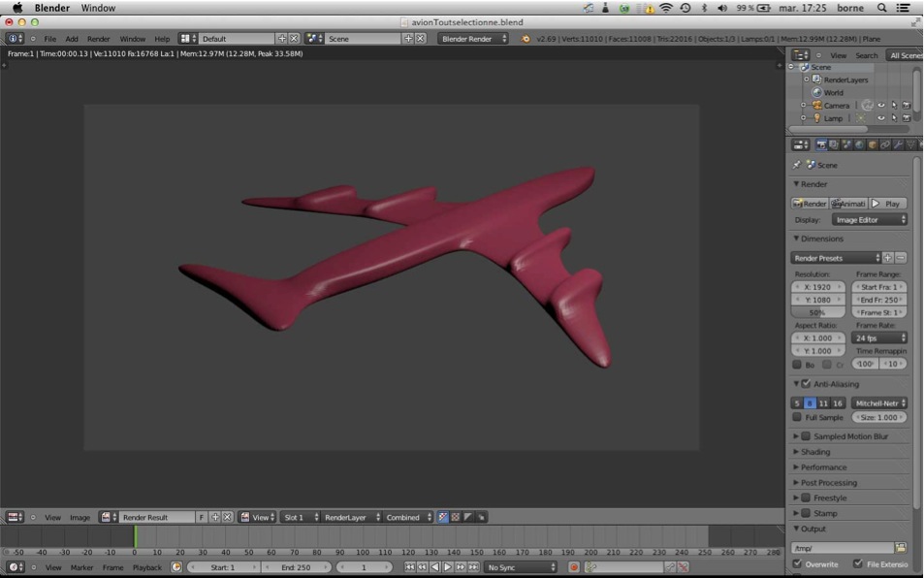Select the Lamp object icon in the Outliner

coord(816,118)
